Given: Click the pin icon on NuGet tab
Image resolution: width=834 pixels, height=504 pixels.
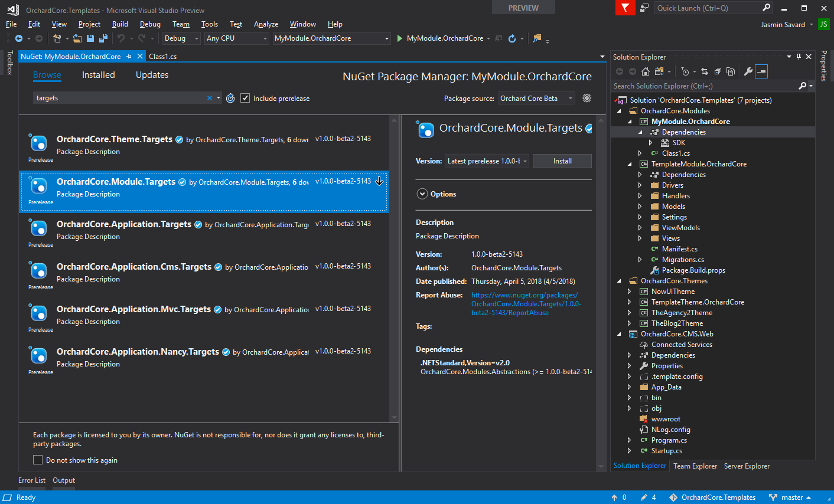Looking at the screenshot, I should (x=128, y=57).
